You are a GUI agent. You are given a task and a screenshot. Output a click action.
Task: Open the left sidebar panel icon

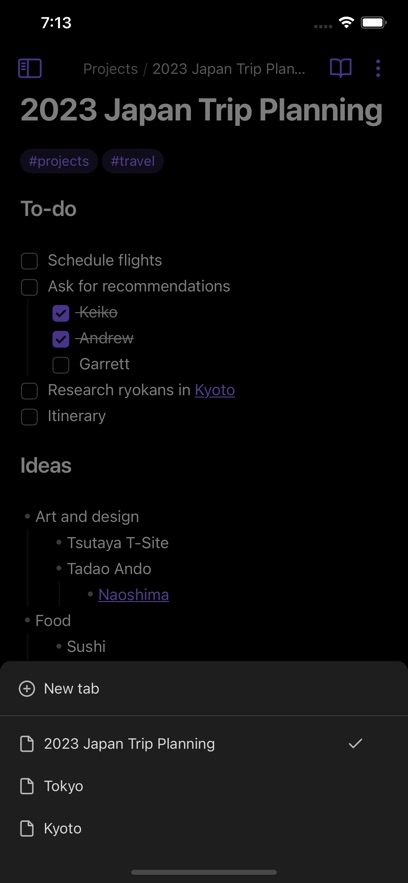[x=30, y=69]
